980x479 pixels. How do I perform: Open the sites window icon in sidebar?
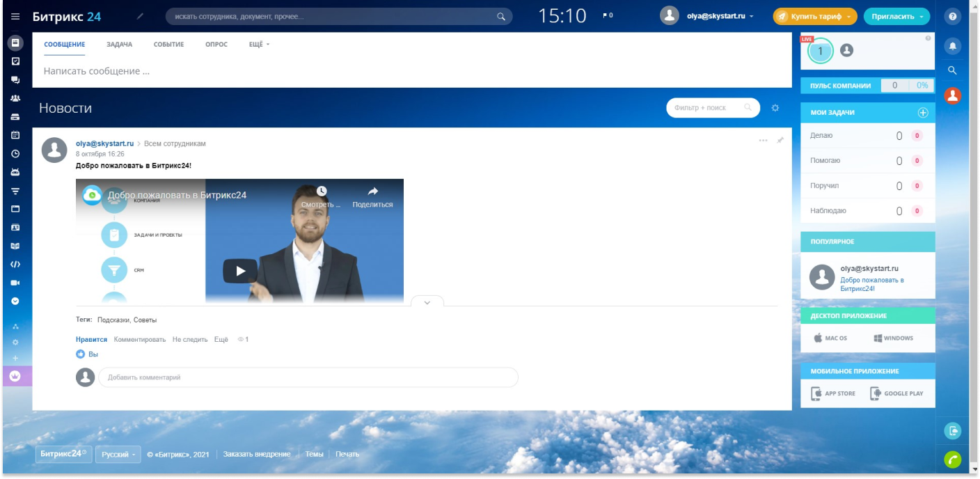pyautogui.click(x=15, y=209)
